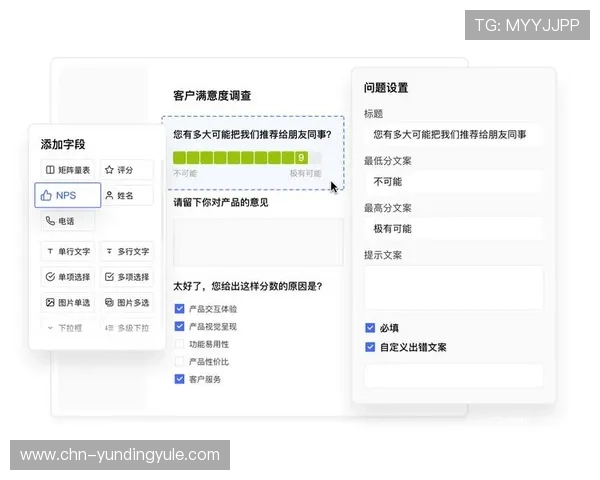This screenshot has height=480, width=600.
Task: Click the 添加字段 panel heading
Action: point(63,144)
